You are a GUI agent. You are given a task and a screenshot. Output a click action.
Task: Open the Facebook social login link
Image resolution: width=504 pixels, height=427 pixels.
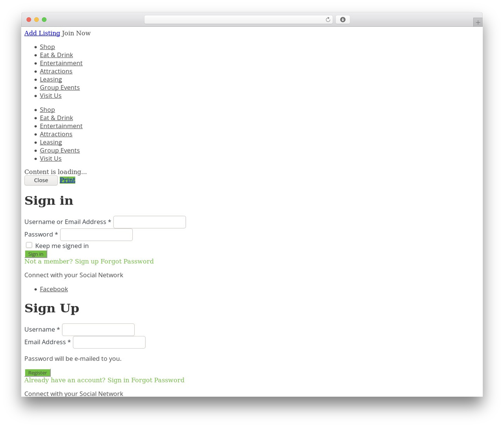pos(54,289)
